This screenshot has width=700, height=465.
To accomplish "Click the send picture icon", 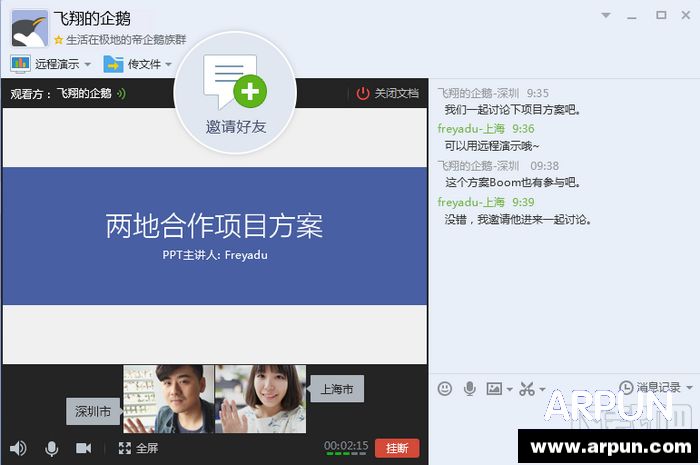I will tap(494, 389).
